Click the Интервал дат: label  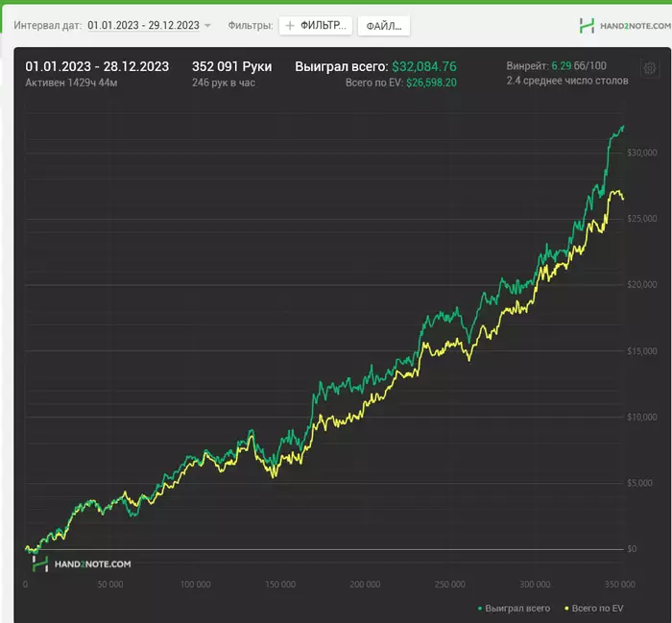48,25
